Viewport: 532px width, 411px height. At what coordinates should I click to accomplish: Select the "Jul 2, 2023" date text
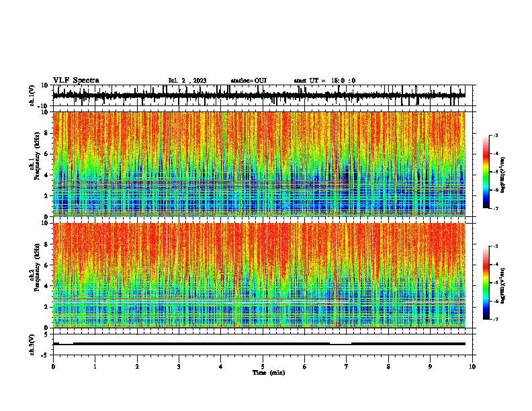pos(187,81)
